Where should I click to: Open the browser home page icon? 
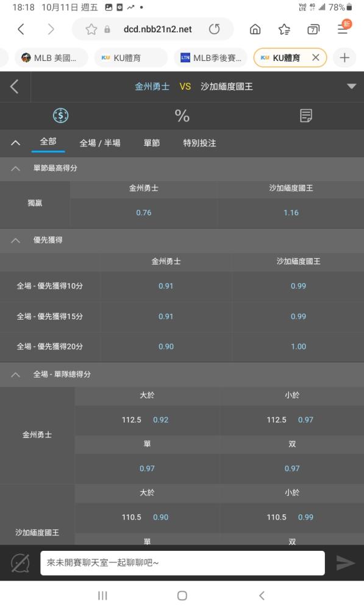(255, 29)
